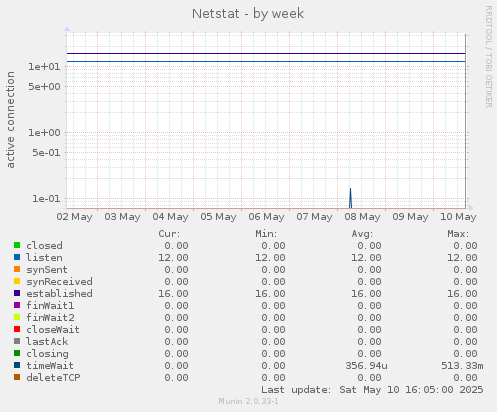Click the timeWait maximum 513.33m

click(462, 366)
